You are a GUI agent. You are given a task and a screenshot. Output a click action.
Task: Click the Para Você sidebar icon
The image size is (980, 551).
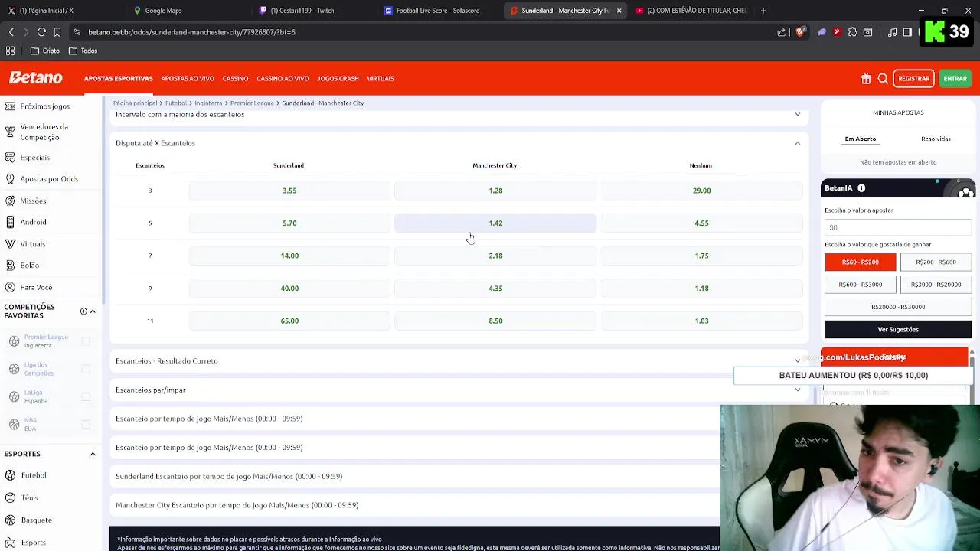[x=10, y=287]
